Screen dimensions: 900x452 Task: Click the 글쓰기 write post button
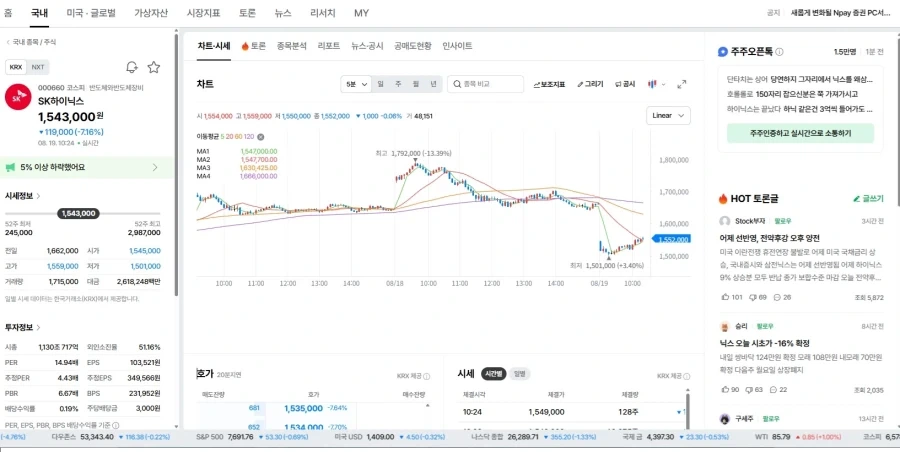click(x=868, y=199)
